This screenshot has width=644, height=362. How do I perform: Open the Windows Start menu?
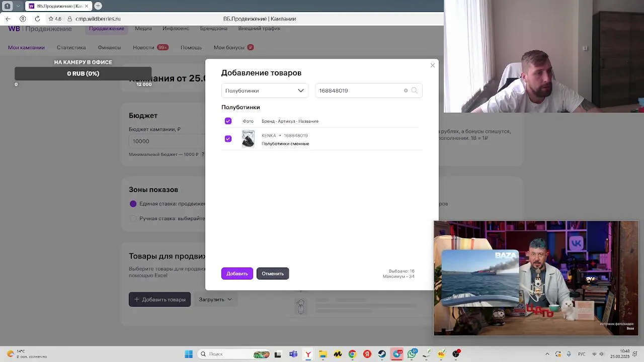[x=189, y=354]
